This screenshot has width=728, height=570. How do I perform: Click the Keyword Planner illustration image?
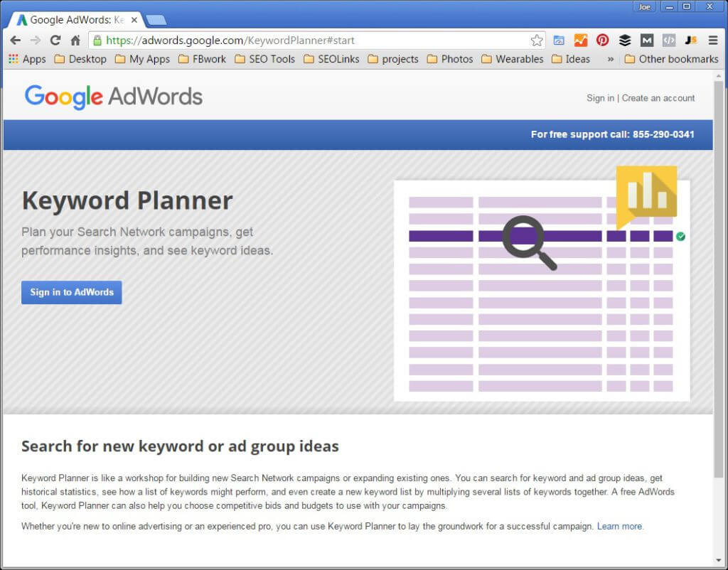click(x=542, y=284)
